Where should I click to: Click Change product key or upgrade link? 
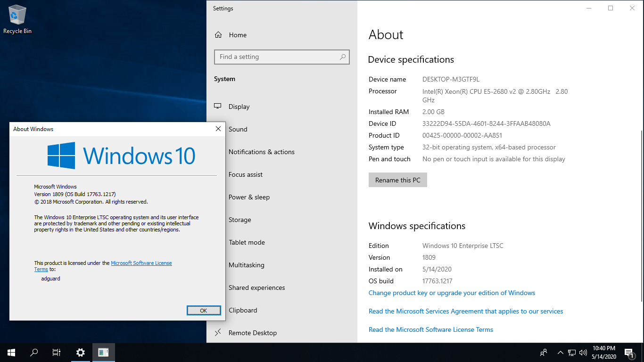452,293
